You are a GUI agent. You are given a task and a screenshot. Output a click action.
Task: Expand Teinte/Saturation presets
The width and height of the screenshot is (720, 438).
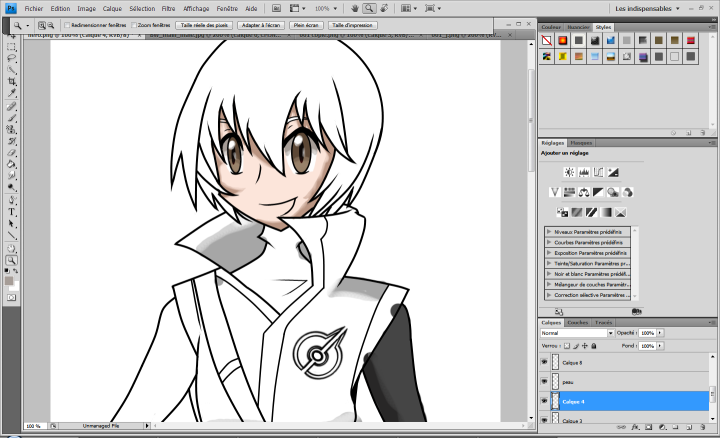pos(549,264)
